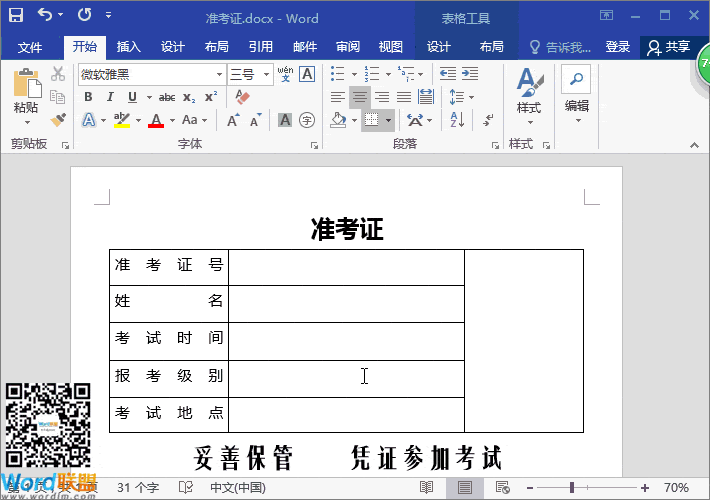Image resolution: width=710 pixels, height=500 pixels.
Task: Click the Shading paint bucket icon
Action: pos(338,120)
